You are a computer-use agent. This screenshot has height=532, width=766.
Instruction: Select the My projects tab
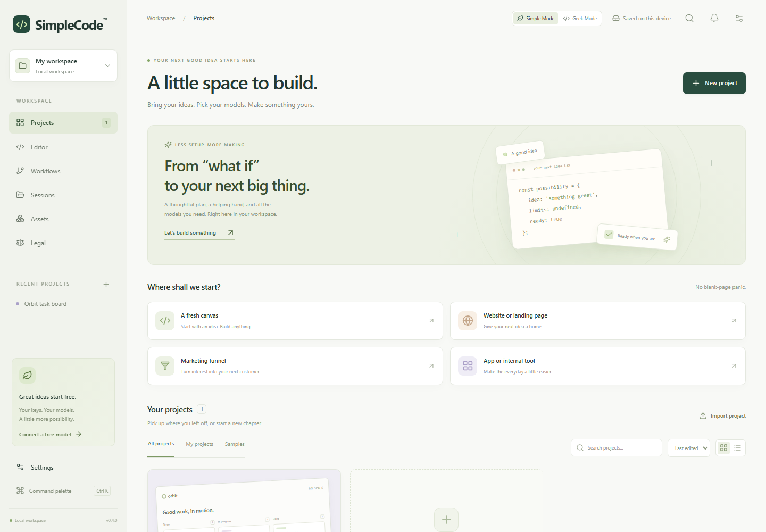click(x=199, y=444)
